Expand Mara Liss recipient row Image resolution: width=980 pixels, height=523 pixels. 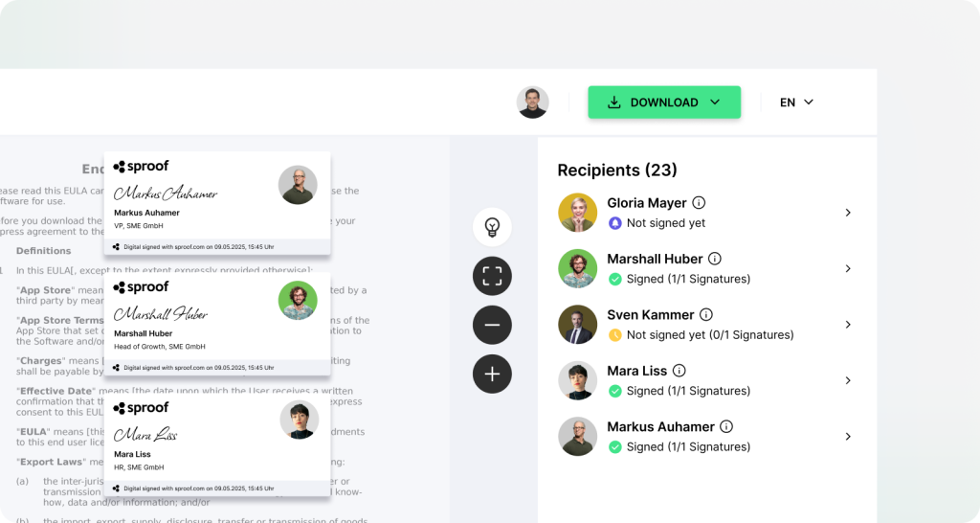848,380
